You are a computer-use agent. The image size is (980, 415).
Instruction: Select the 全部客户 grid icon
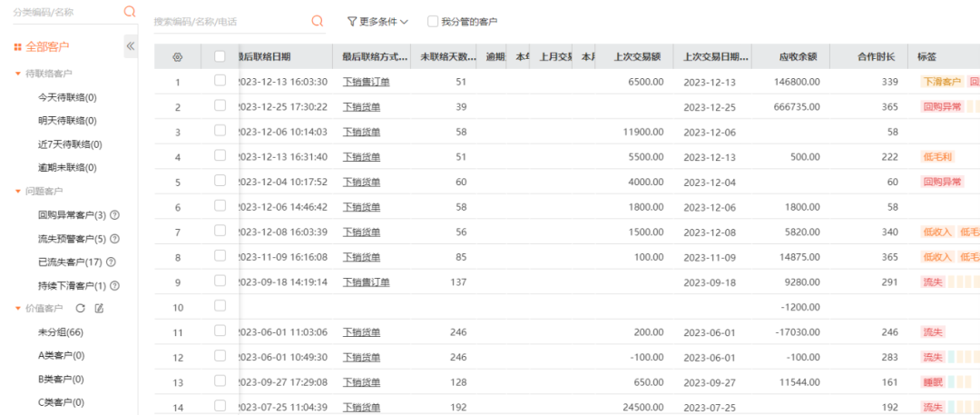17,47
